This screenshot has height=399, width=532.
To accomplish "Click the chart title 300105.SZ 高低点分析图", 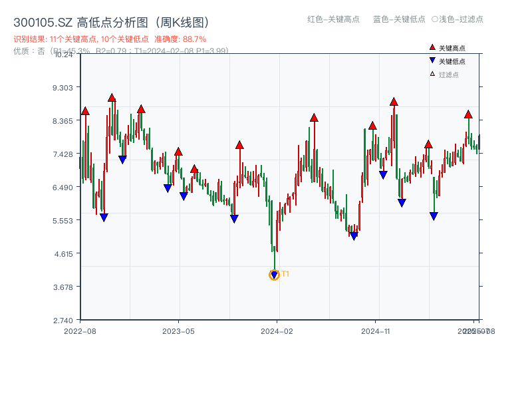I will (111, 20).
